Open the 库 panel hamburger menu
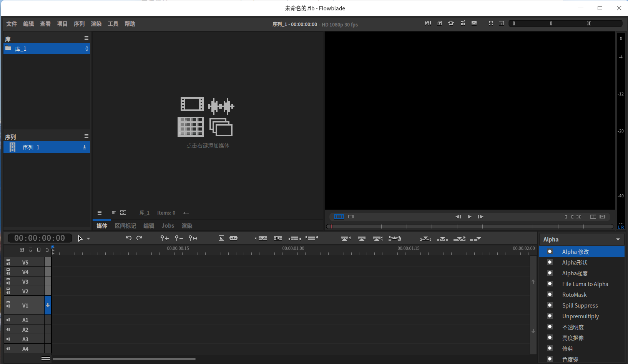 click(86, 38)
